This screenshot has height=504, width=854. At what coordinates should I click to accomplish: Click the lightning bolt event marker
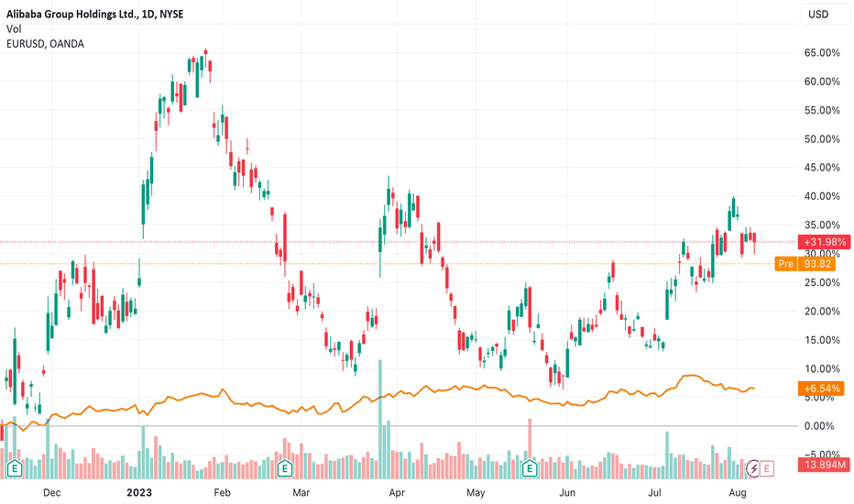[754, 468]
